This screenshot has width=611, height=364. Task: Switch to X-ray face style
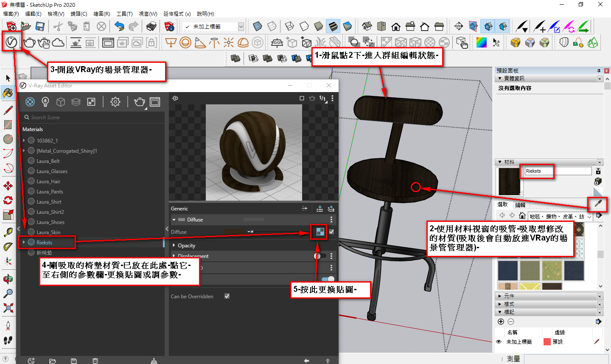[x=258, y=27]
